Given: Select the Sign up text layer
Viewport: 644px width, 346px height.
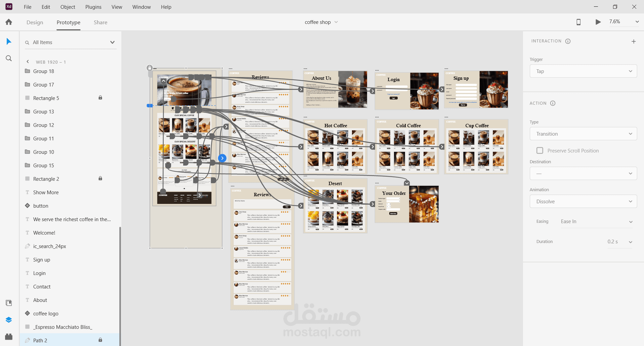Looking at the screenshot, I should coord(69,259).
